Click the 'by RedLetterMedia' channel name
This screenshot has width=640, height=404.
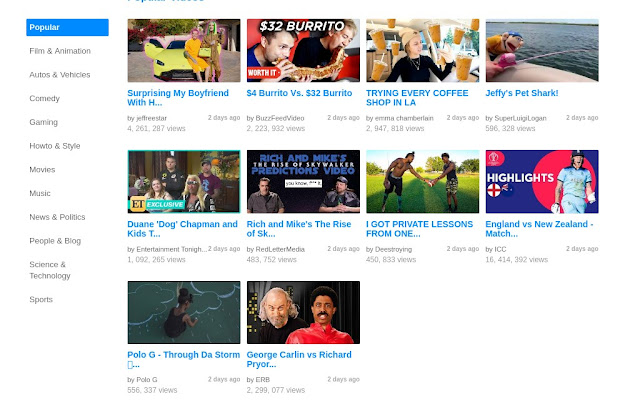point(276,249)
